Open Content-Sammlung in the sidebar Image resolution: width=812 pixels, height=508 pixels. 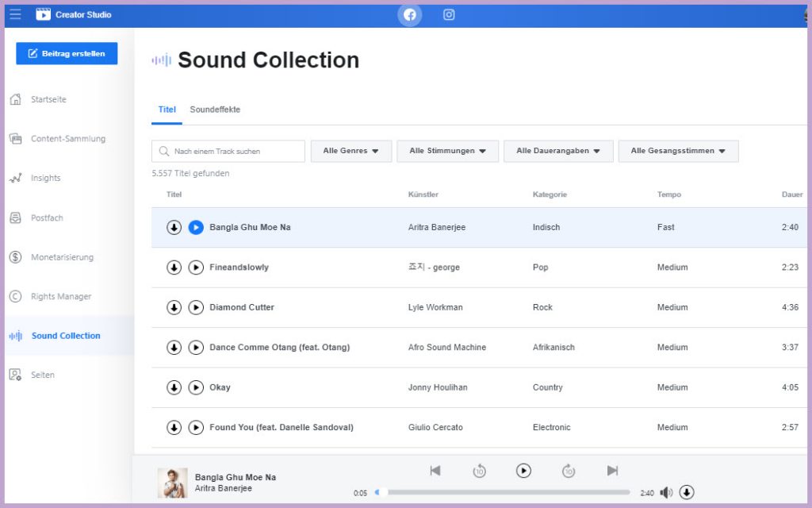point(57,138)
